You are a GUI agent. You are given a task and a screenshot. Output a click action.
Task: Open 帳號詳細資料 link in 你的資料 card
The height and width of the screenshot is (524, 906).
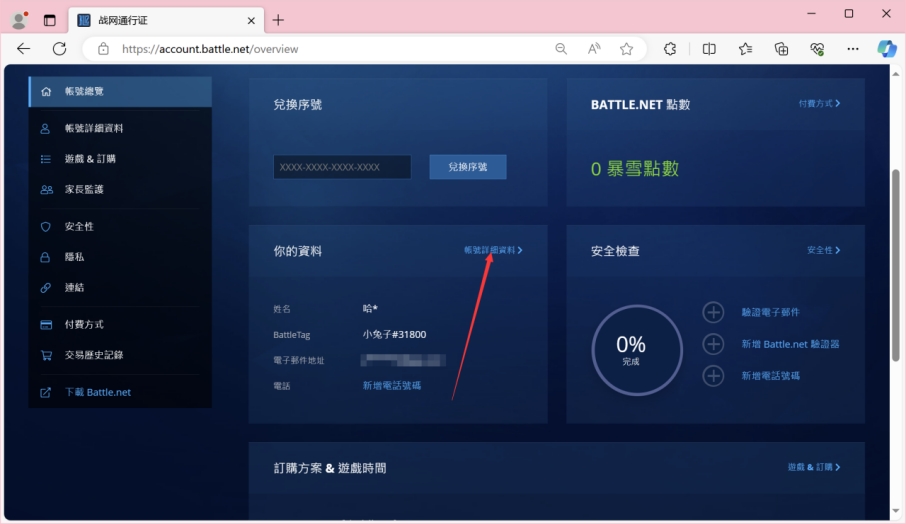(x=493, y=250)
